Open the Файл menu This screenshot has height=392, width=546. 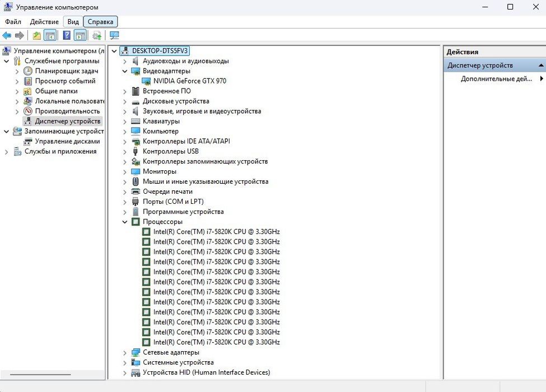13,22
